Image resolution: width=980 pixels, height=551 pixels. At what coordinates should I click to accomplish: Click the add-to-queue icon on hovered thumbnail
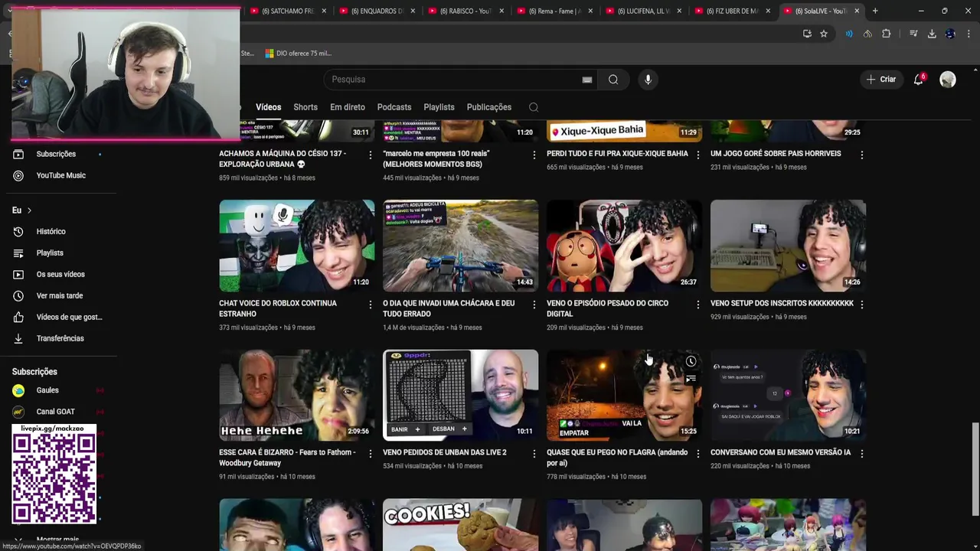click(691, 379)
